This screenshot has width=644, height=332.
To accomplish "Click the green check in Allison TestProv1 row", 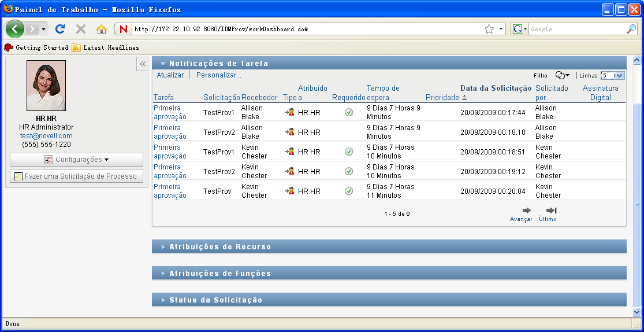I will tap(349, 112).
